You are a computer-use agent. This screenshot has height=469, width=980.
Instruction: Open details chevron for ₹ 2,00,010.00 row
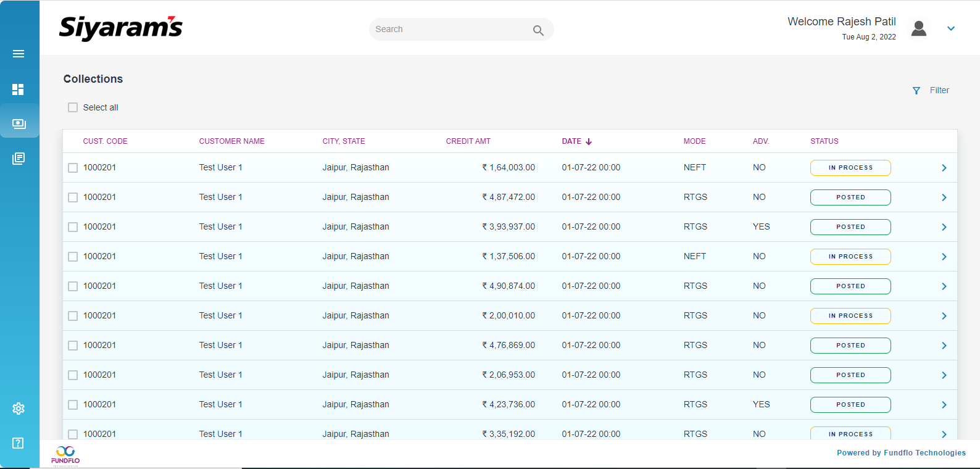944,316
